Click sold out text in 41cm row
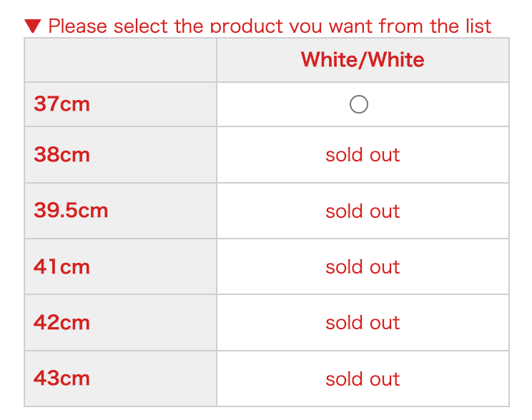 (x=363, y=267)
